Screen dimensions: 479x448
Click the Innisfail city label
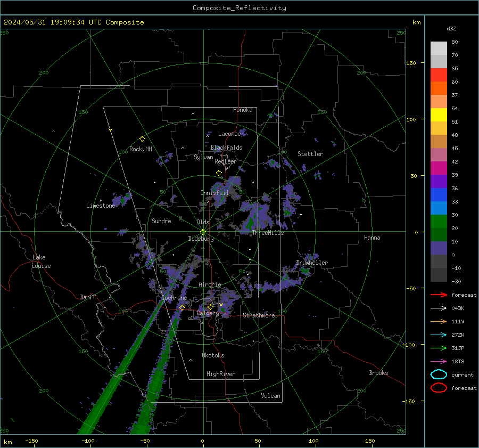coord(214,193)
